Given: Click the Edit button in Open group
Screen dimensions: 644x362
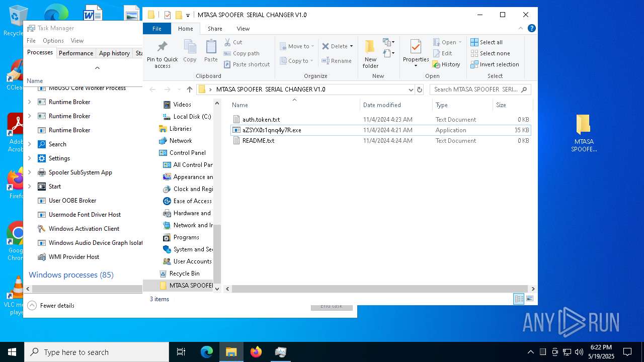Looking at the screenshot, I should coord(442,53).
